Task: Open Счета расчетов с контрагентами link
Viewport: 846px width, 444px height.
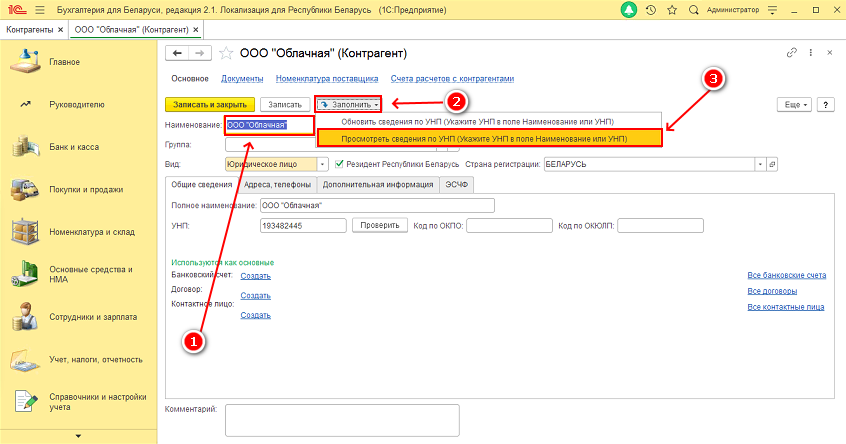Action: pos(452,79)
